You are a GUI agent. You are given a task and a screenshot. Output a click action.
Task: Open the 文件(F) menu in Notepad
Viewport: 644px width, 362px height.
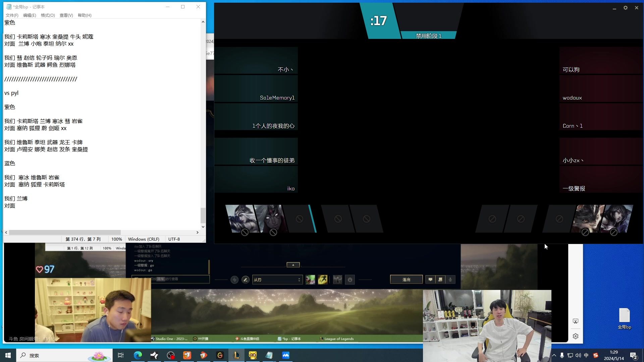tap(12, 15)
